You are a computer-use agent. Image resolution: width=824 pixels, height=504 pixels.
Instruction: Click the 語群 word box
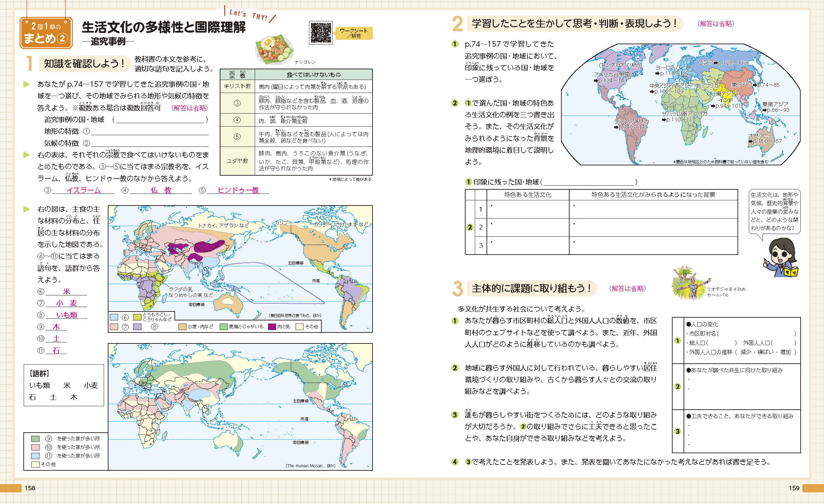click(x=64, y=385)
